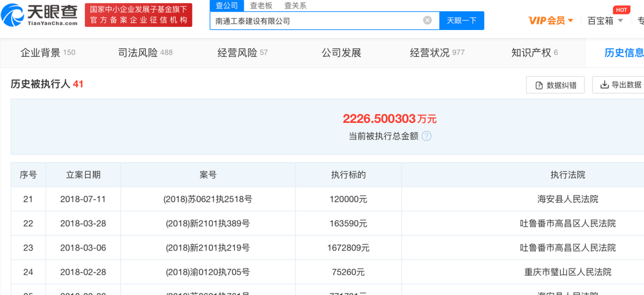Click the 导出数据 button
Screen dimensions: 644x295
tap(618, 85)
